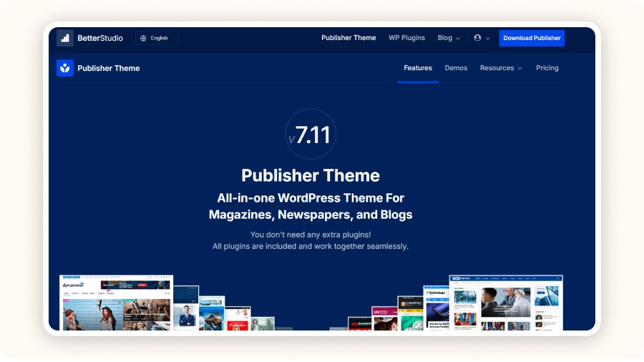Click the Publisher Theme blue logo icon
Screen dimensions: 644x362
[65, 68]
